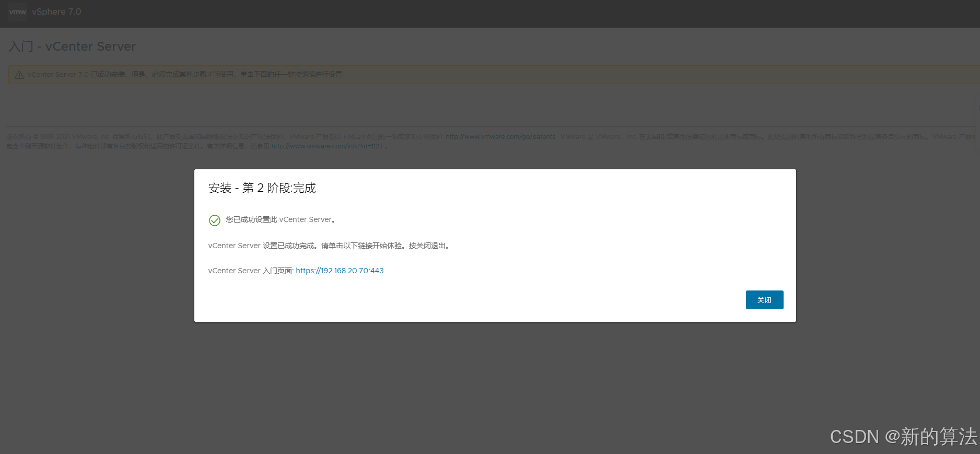This screenshot has width=980, height=454.
Task: Click the green success checkmark icon
Action: [x=215, y=220]
